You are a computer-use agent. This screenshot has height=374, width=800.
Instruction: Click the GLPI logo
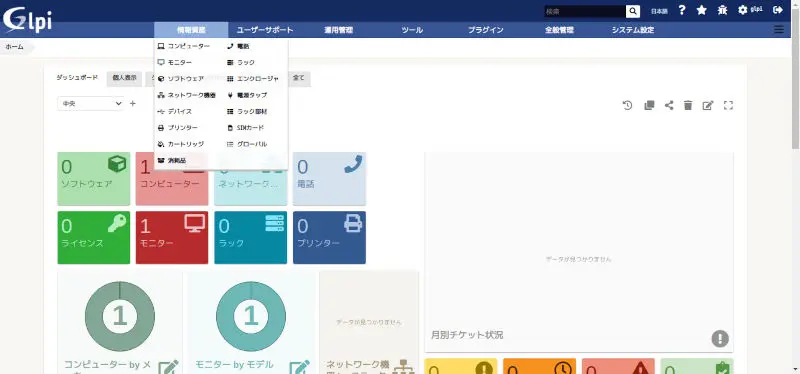(x=27, y=20)
